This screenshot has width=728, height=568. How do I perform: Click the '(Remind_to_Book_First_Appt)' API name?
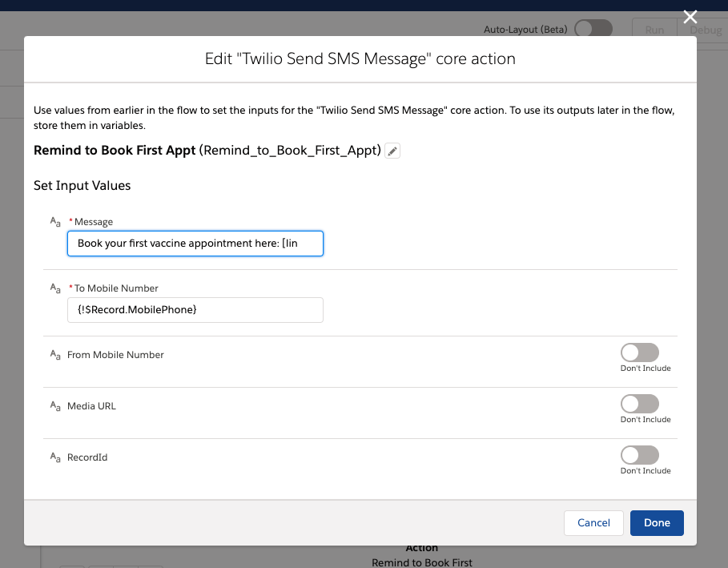coord(290,151)
